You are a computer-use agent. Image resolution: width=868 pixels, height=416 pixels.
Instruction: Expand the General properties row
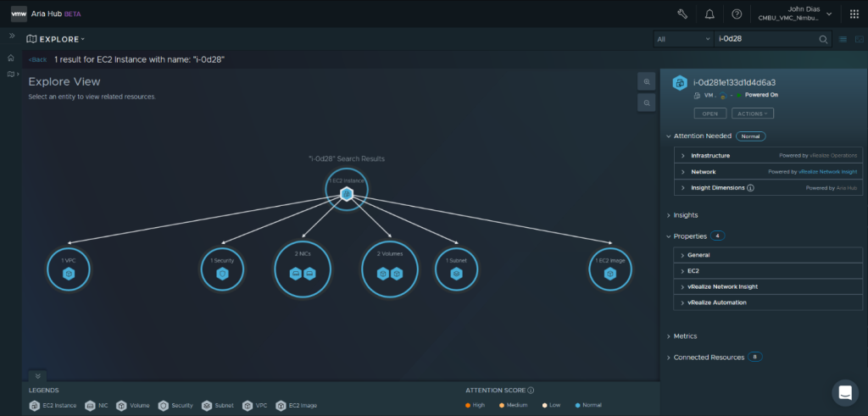(x=768, y=255)
